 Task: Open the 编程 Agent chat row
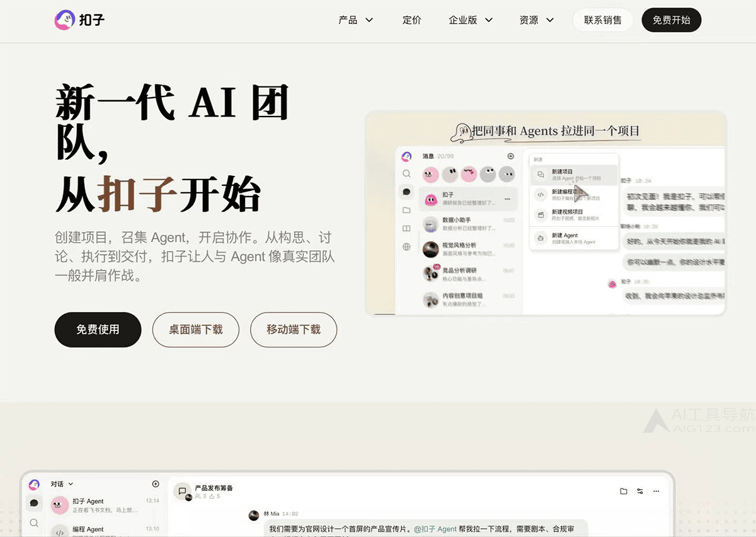(106, 530)
